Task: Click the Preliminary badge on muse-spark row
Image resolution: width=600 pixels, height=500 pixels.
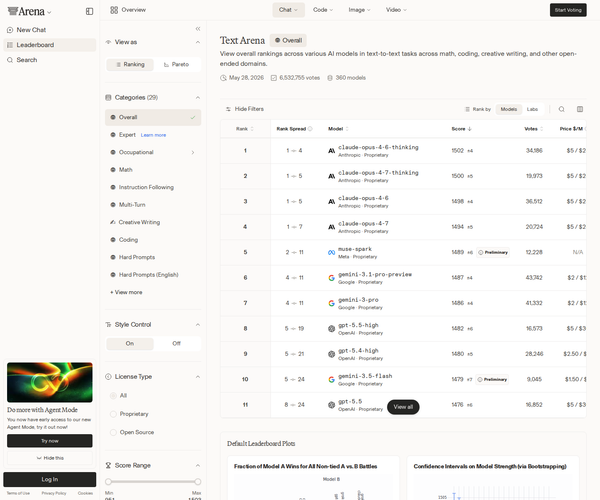Action: coord(493,252)
